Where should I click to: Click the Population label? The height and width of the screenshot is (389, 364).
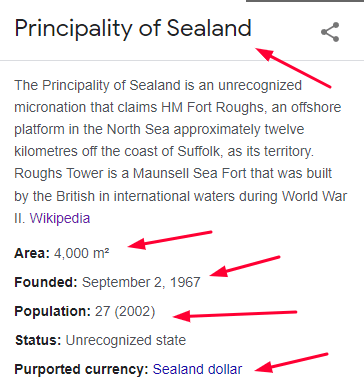(x=53, y=311)
